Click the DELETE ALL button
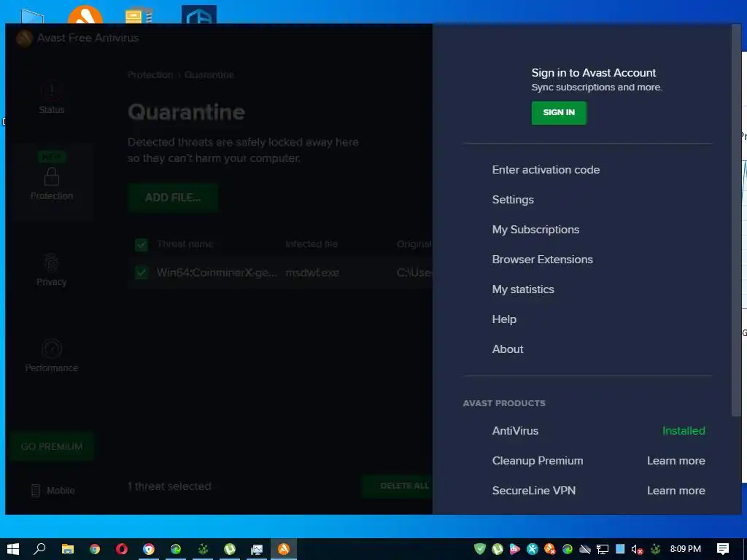The height and width of the screenshot is (560, 747). 398,486
